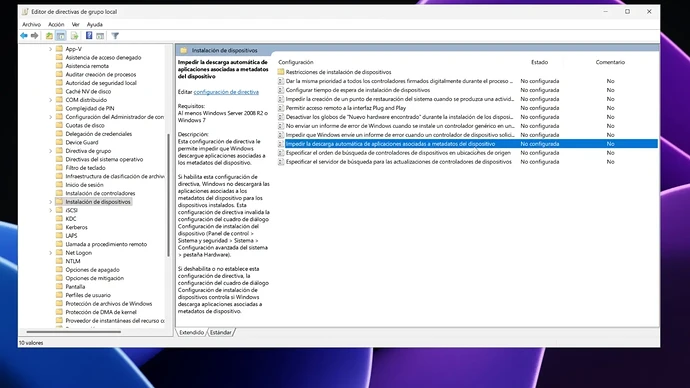Switch to the Estándar tab
The width and height of the screenshot is (690, 388).
pos(220,332)
